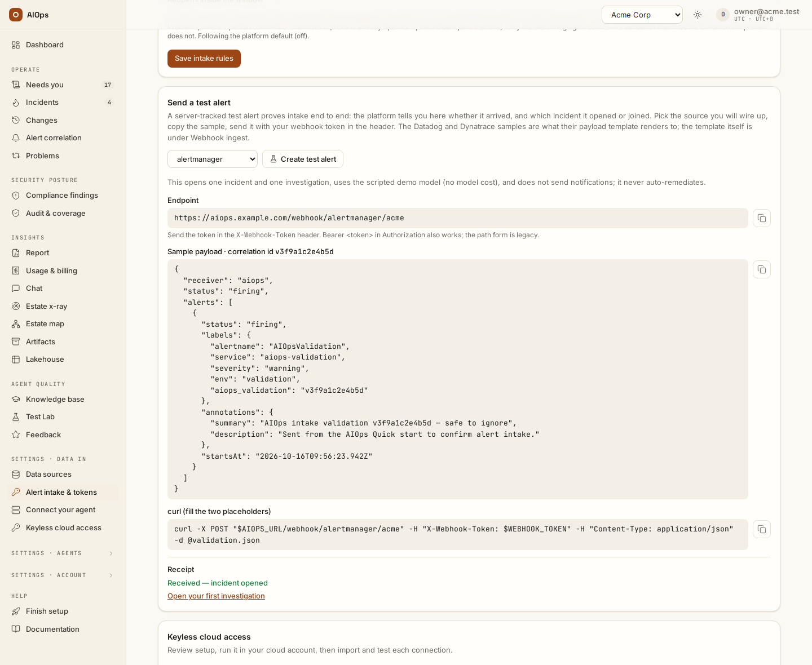Viewport: 812px width, 665px height.
Task: Open Documentation in the sidebar
Action: (63, 629)
